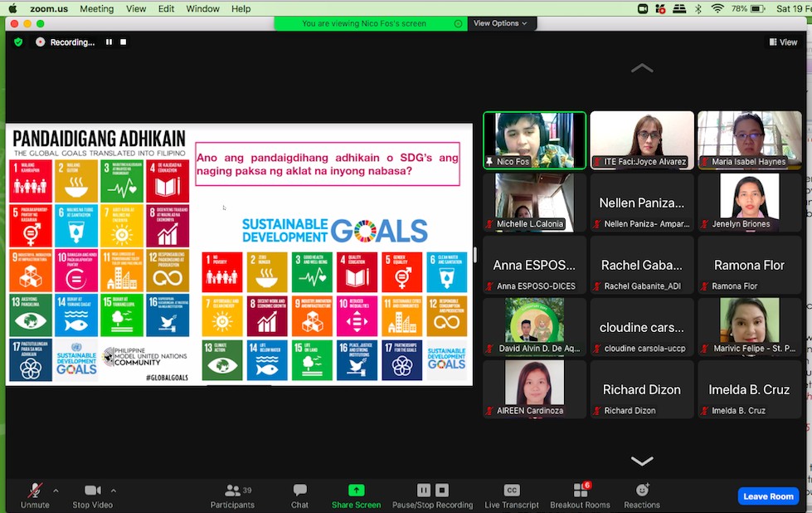812x513 pixels.
Task: Select Anna ESPOSO-DICES participant tile
Action: [534, 265]
